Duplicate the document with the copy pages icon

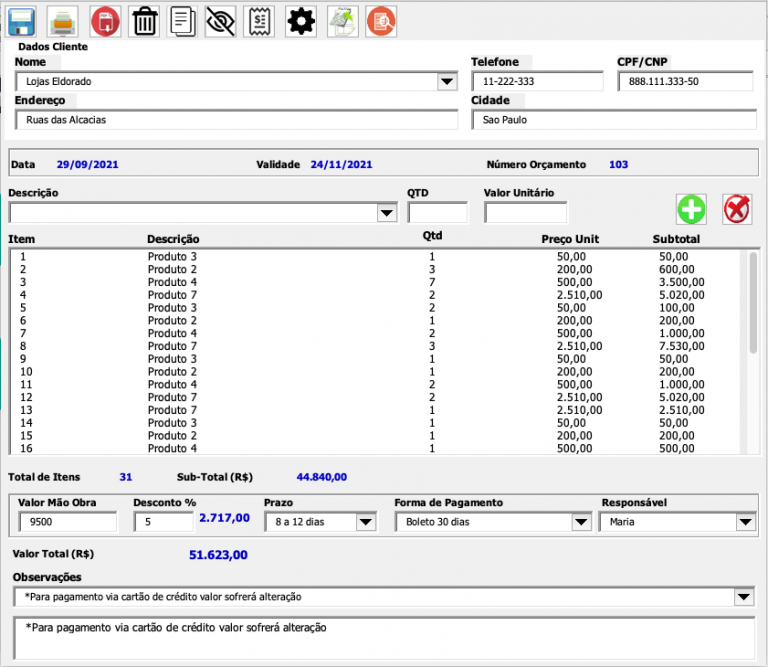point(183,22)
